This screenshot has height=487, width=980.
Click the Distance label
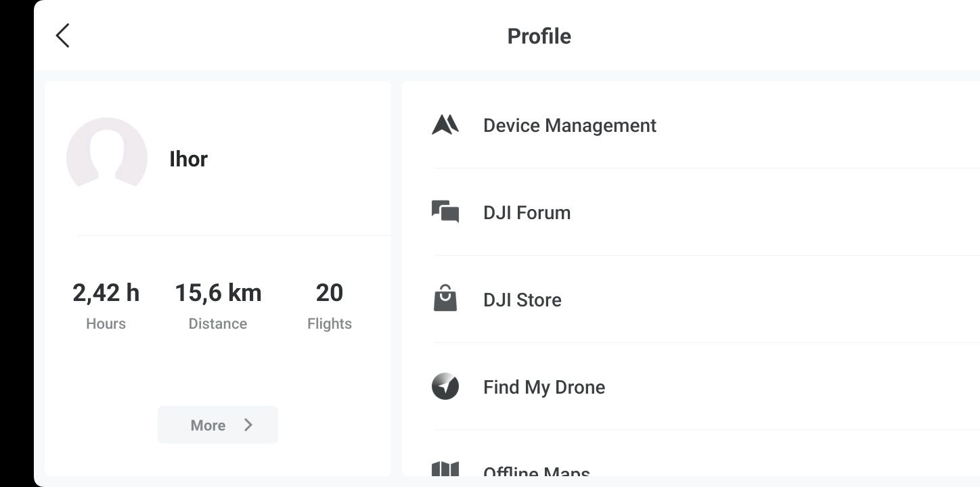[218, 324]
